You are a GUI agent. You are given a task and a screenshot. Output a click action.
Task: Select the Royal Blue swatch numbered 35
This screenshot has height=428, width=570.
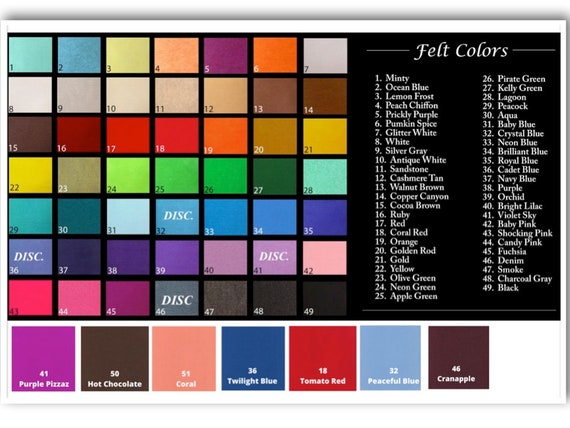pyautogui.click(x=325, y=217)
